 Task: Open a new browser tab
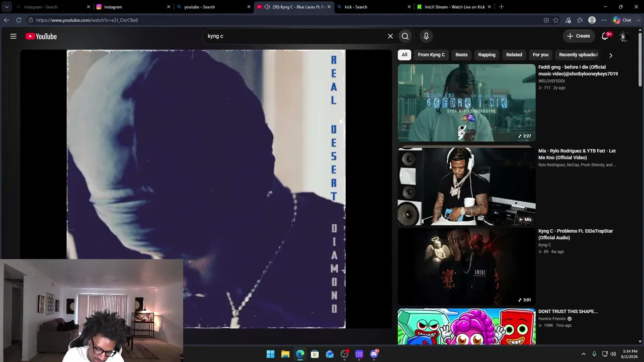(501, 7)
